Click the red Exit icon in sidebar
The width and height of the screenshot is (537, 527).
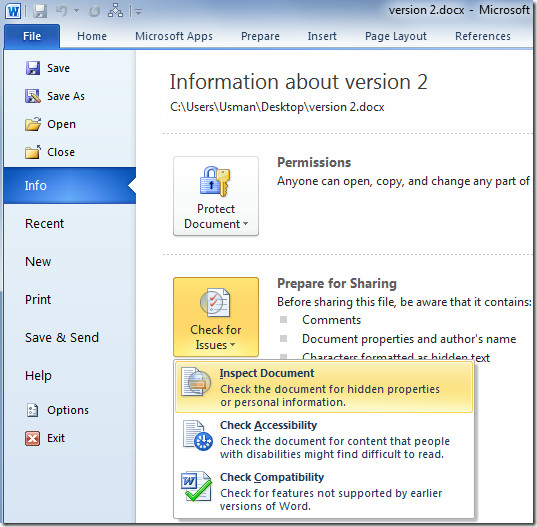(x=33, y=438)
